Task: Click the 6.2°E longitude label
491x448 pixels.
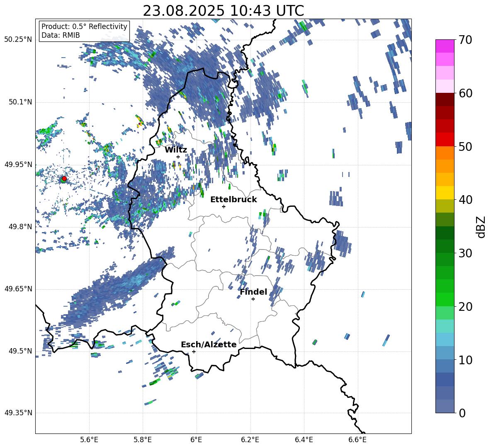Action: point(250,440)
